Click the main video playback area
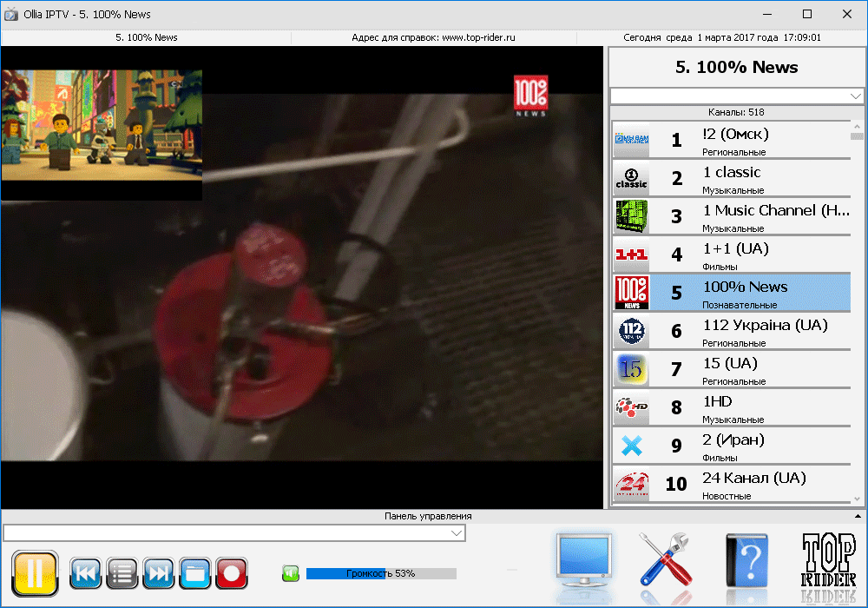This screenshot has height=608, width=868. [302, 277]
